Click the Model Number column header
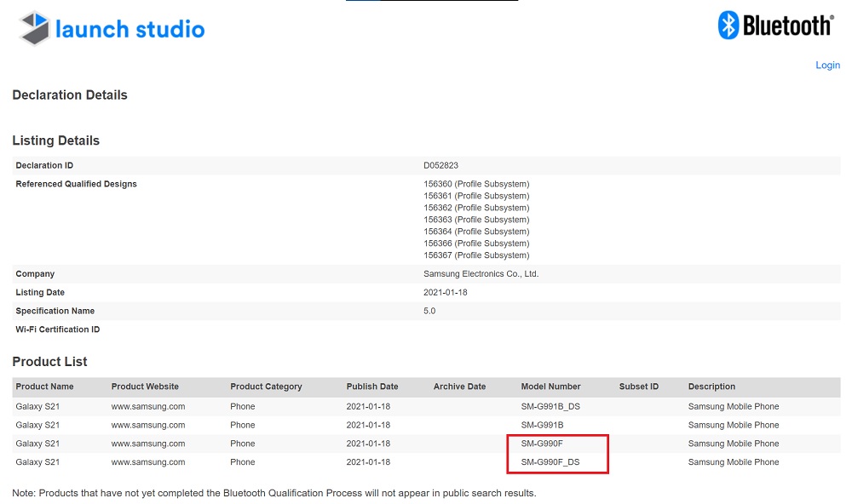Viewport: 852px width, 504px height. [551, 387]
